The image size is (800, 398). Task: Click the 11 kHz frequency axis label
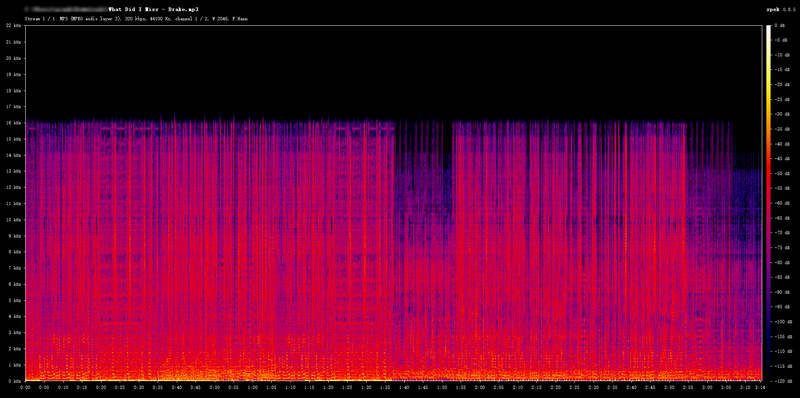coord(13,204)
